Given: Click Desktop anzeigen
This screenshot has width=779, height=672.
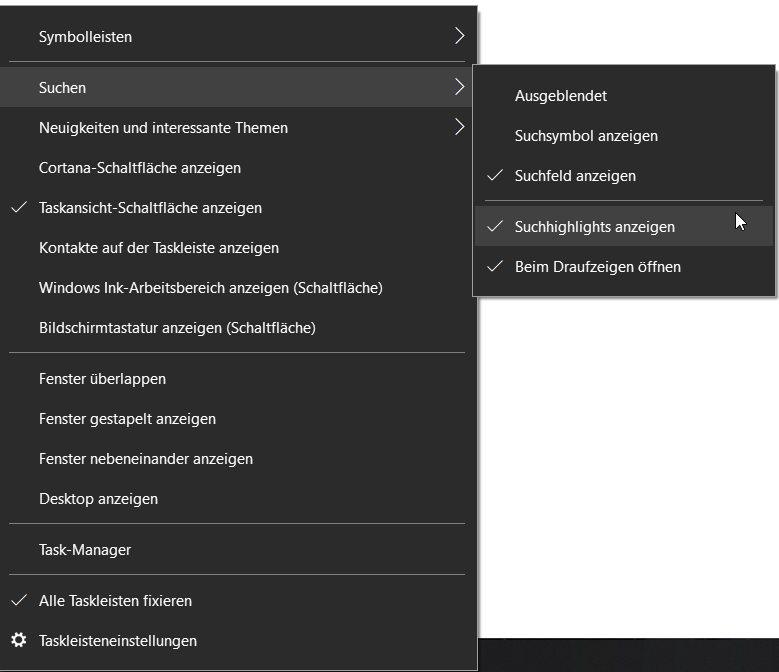Looking at the screenshot, I should click(x=237, y=499).
